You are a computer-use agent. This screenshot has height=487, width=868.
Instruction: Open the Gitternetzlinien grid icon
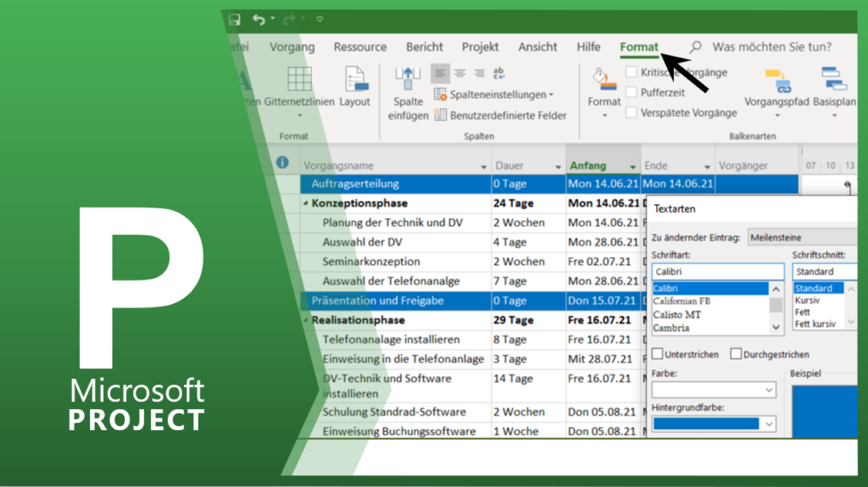pos(298,80)
